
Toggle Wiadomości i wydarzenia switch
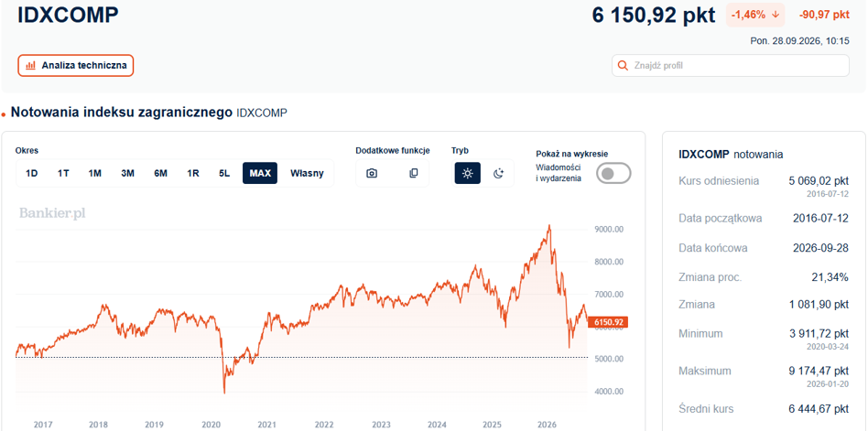point(613,173)
